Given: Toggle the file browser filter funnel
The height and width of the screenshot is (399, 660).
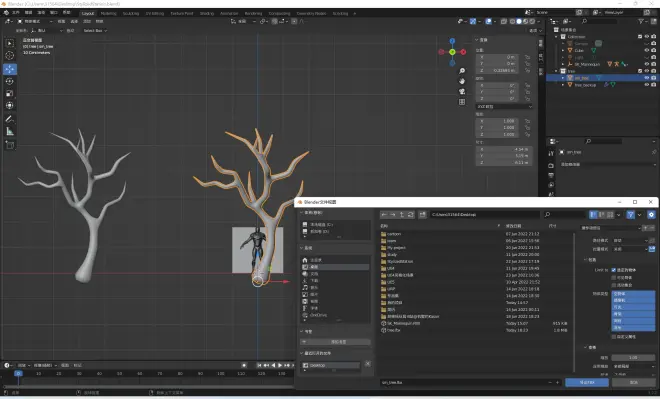Looking at the screenshot, I should [630, 215].
